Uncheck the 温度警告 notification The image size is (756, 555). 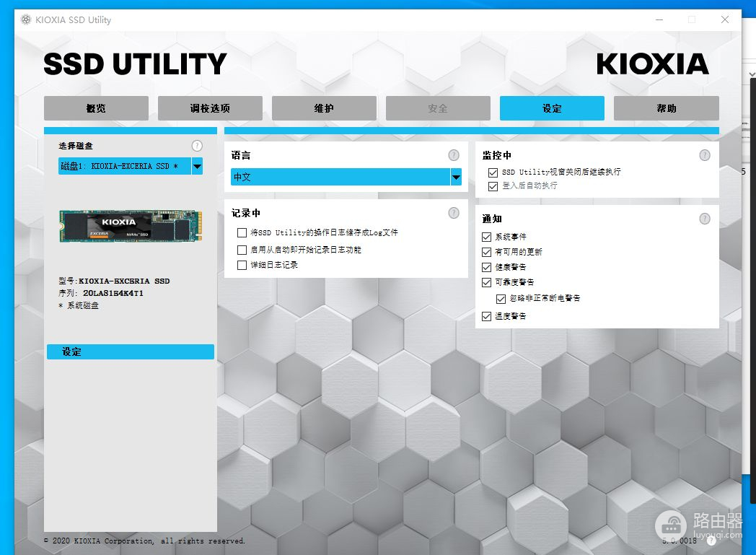coord(487,316)
